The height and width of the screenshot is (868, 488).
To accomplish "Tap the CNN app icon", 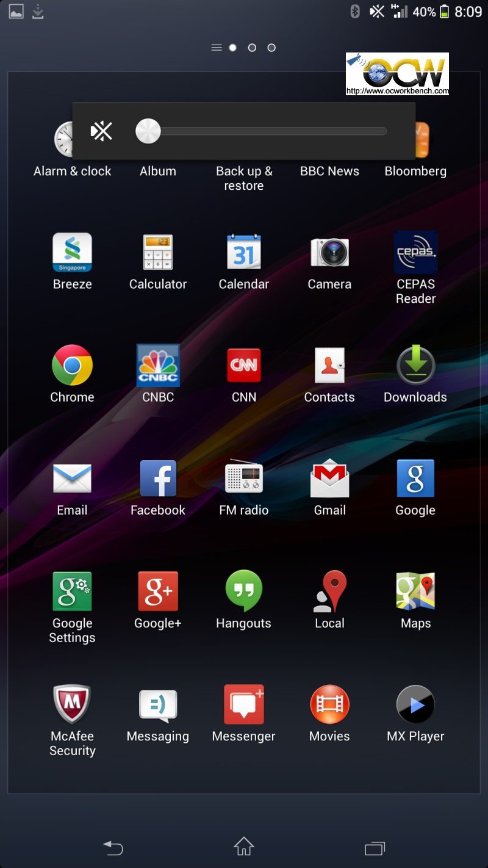I will pyautogui.click(x=244, y=365).
